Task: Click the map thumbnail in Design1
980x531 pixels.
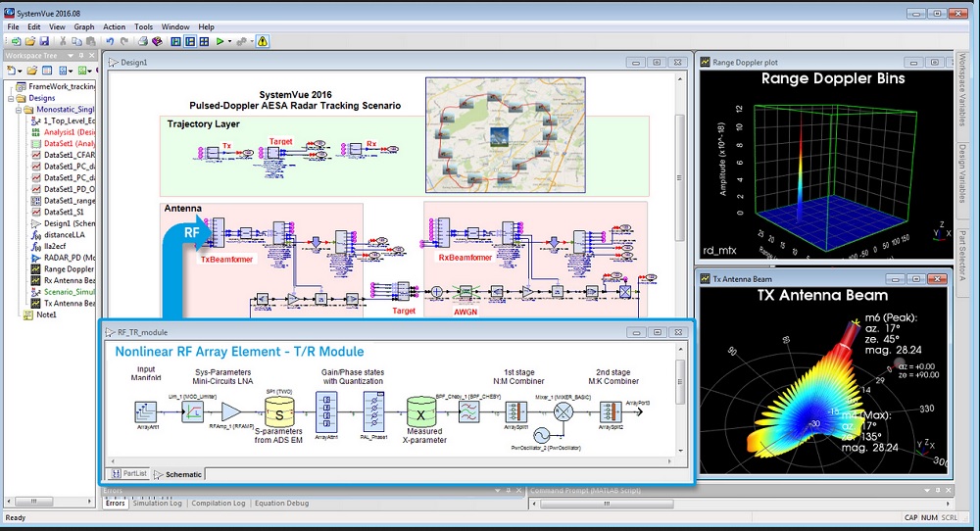Action: point(506,135)
